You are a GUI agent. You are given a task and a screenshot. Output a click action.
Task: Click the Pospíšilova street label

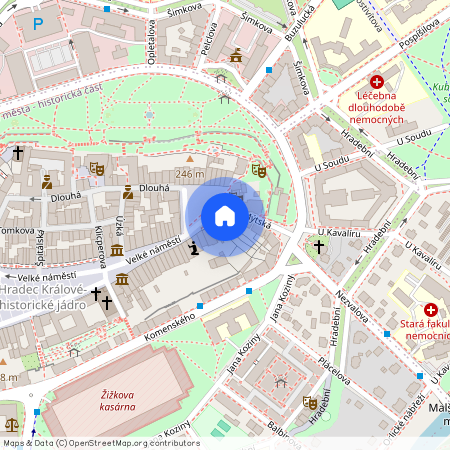tap(420, 34)
